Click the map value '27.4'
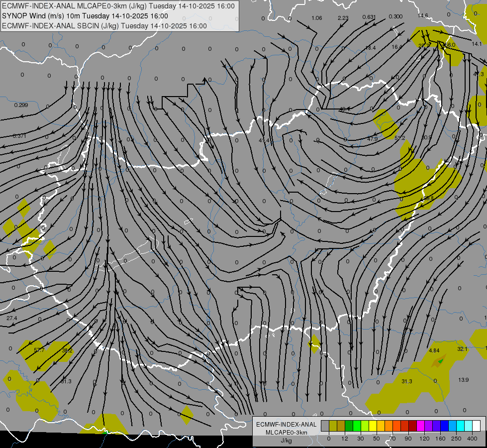This screenshot has width=487, height=448. pos(12,319)
